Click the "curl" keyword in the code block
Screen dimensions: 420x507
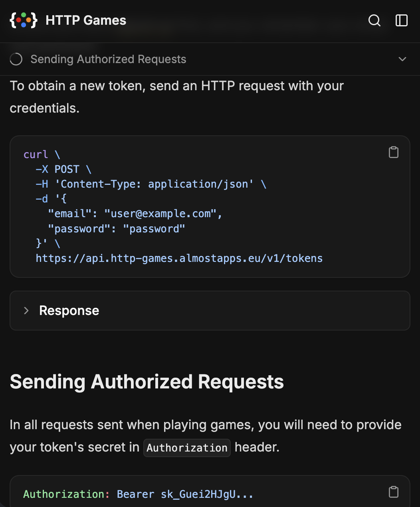[36, 154]
